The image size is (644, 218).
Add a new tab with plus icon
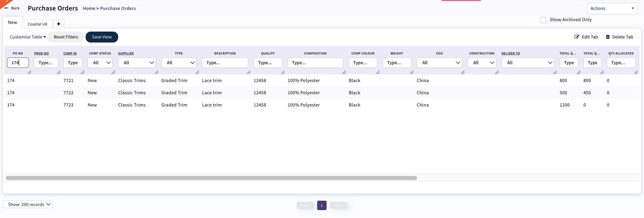point(59,24)
